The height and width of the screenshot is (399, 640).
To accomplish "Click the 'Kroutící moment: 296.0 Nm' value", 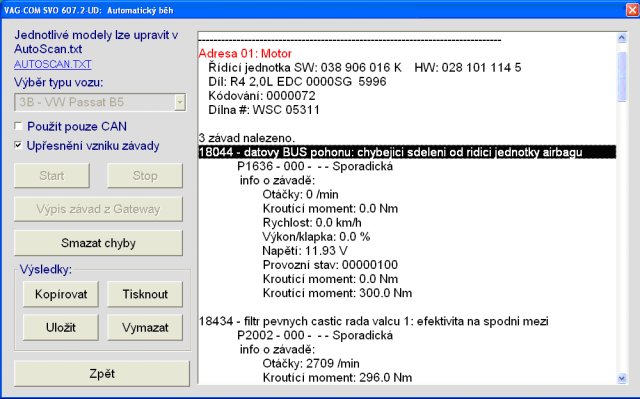I will click(x=337, y=377).
